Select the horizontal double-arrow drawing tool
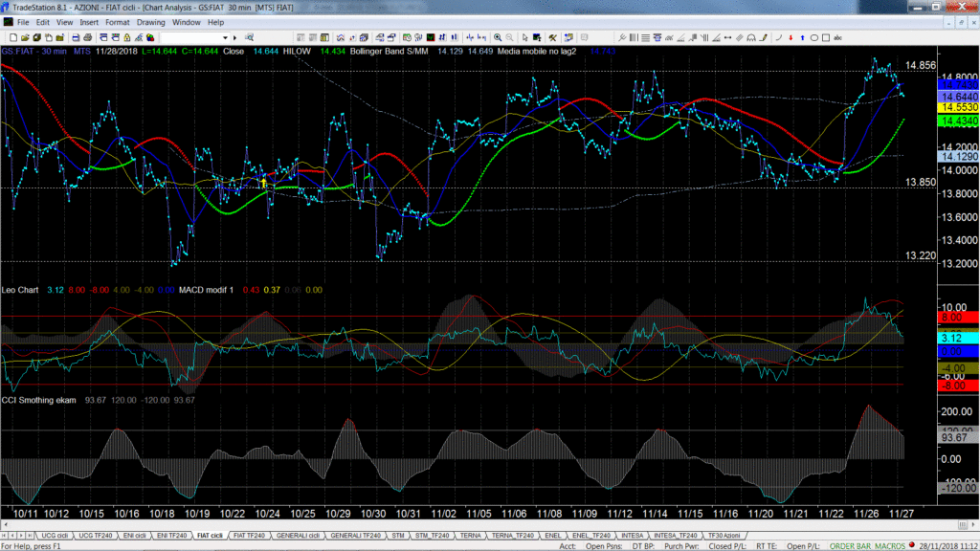Screen dimensions: 980x551 click(728, 37)
